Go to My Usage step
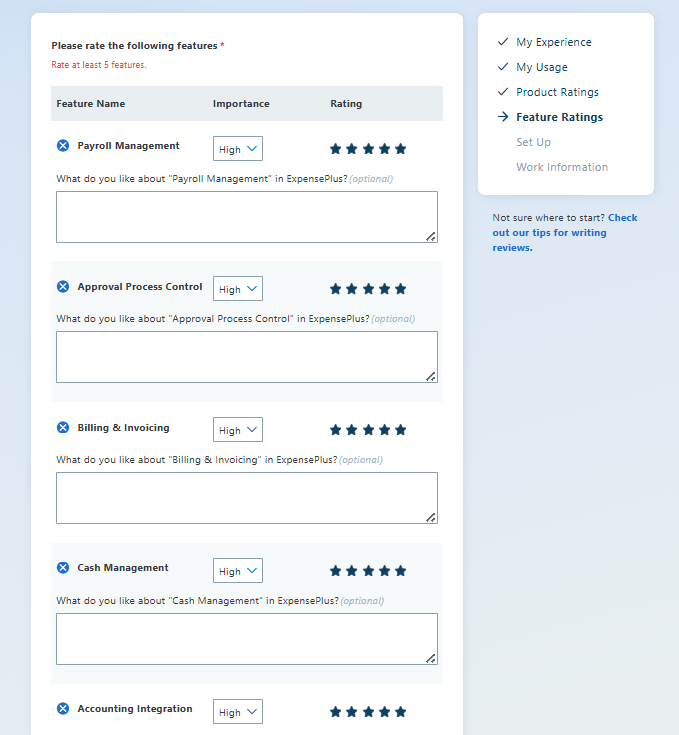 point(542,67)
